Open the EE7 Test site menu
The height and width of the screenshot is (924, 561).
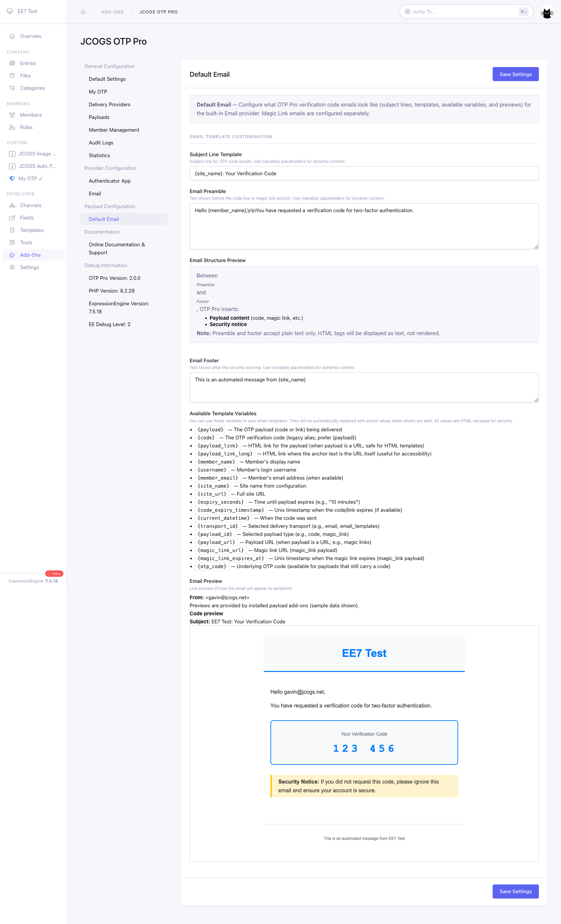22,12
